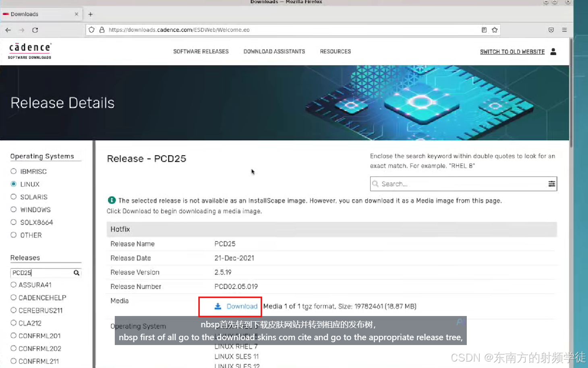Reload the page with the refresh icon
The height and width of the screenshot is (368, 588).
click(35, 30)
